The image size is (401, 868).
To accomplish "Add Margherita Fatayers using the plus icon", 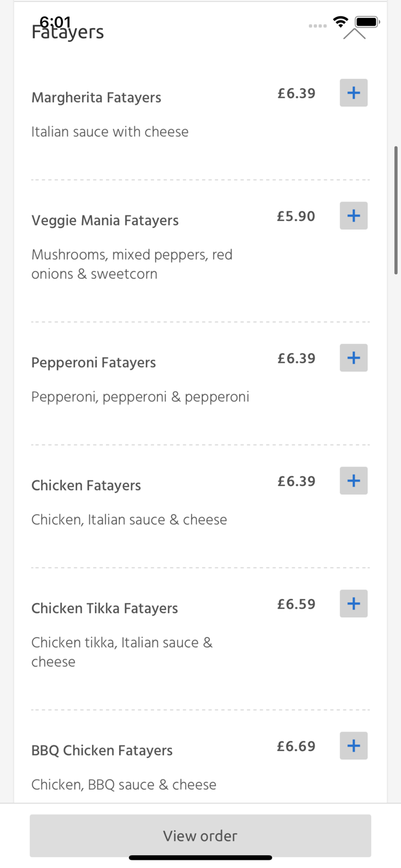I will point(354,93).
